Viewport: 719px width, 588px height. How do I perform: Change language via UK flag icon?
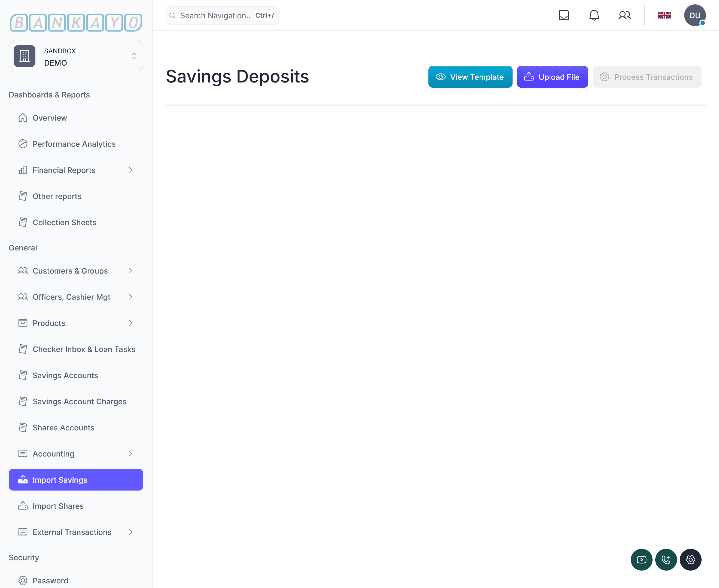(x=664, y=15)
